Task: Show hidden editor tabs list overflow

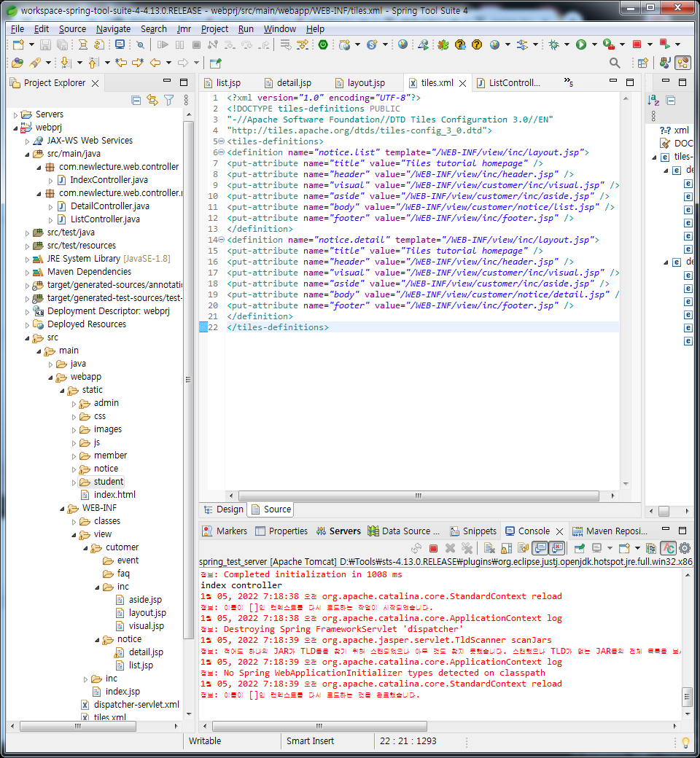Action: [569, 82]
